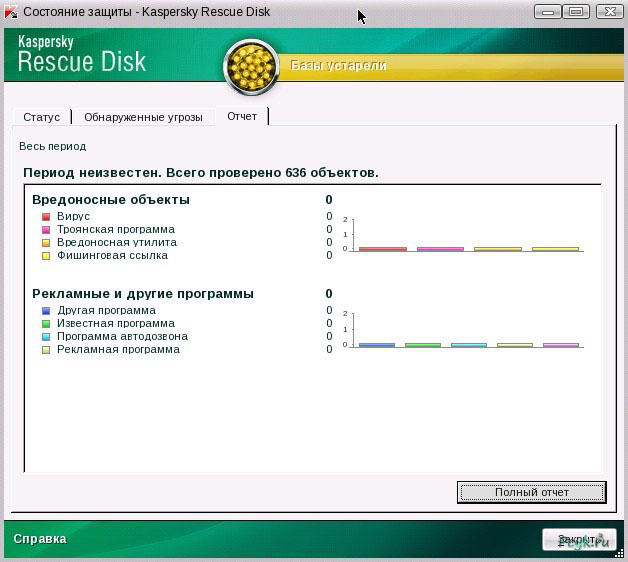
Task: Click the Программа автодозвона label
Action: click(x=122, y=336)
